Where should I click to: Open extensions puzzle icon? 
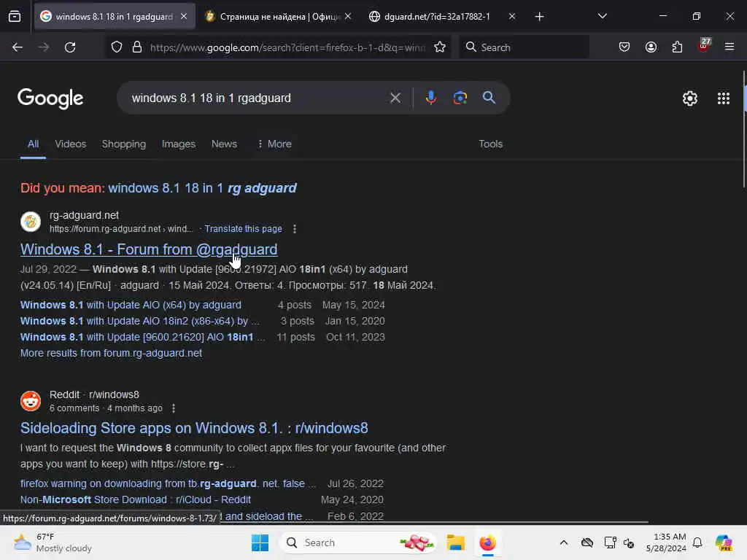click(677, 47)
